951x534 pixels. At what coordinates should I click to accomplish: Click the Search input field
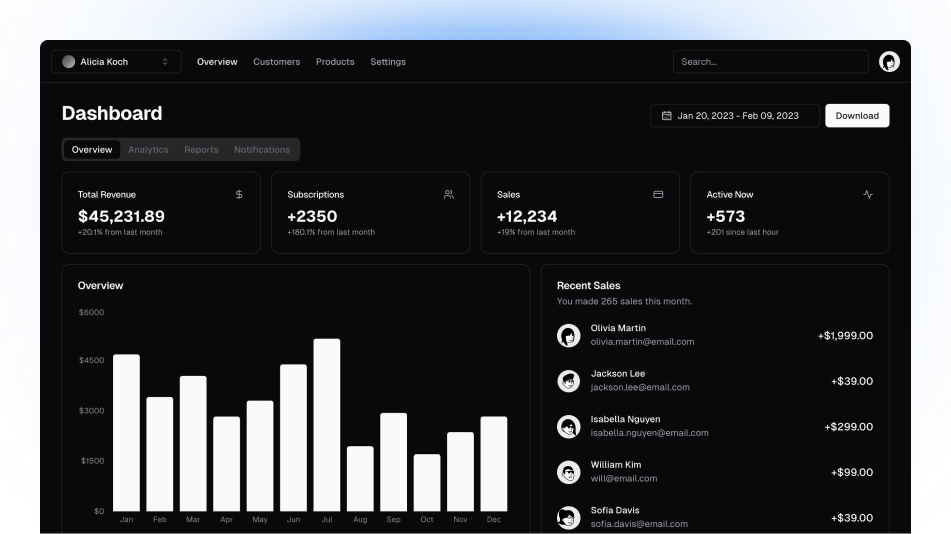770,62
